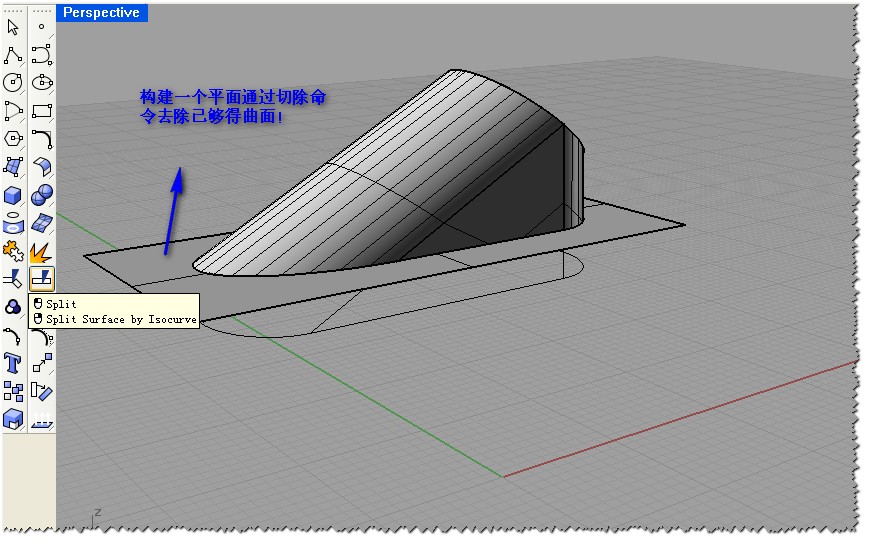Click the red X axis line
This screenshot has width=869, height=542.
coord(682,418)
